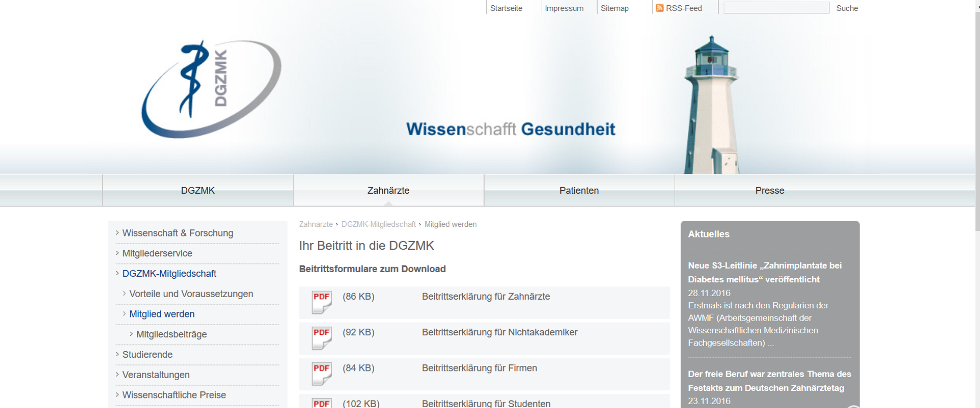The height and width of the screenshot is (408, 980).
Task: Open PDF icon for Nichtakademiker form
Action: (x=321, y=338)
